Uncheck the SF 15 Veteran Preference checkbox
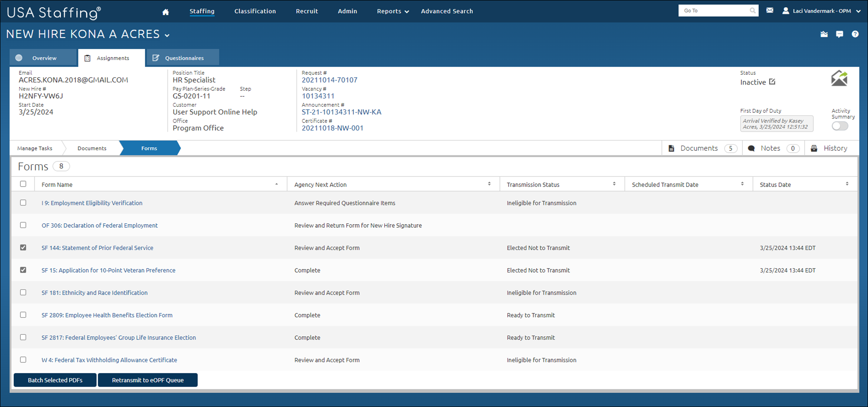The image size is (868, 407). click(x=23, y=270)
